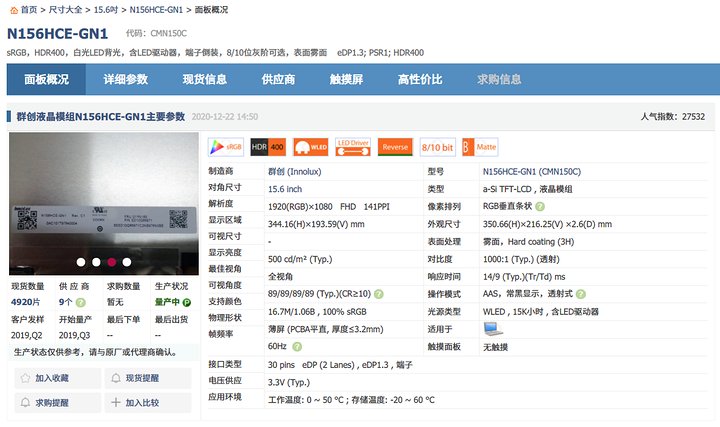
Task: Select the last image carousel dot
Action: point(126,262)
